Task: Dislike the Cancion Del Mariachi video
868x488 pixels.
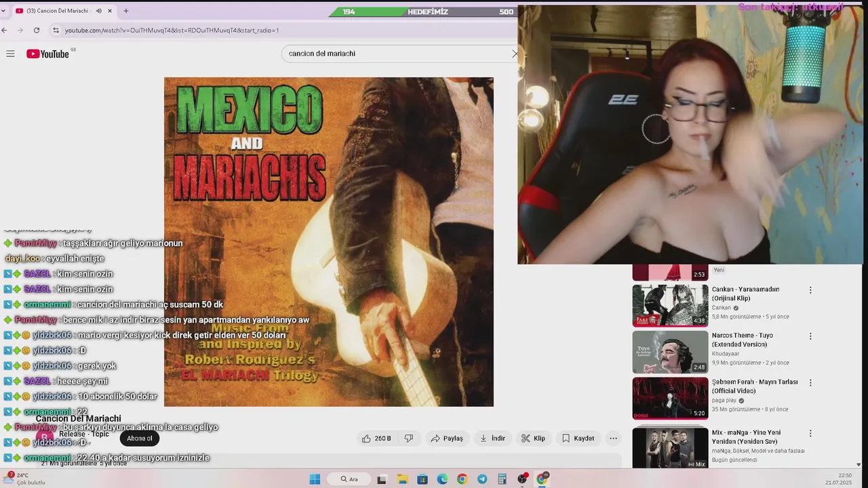Action: point(409,439)
